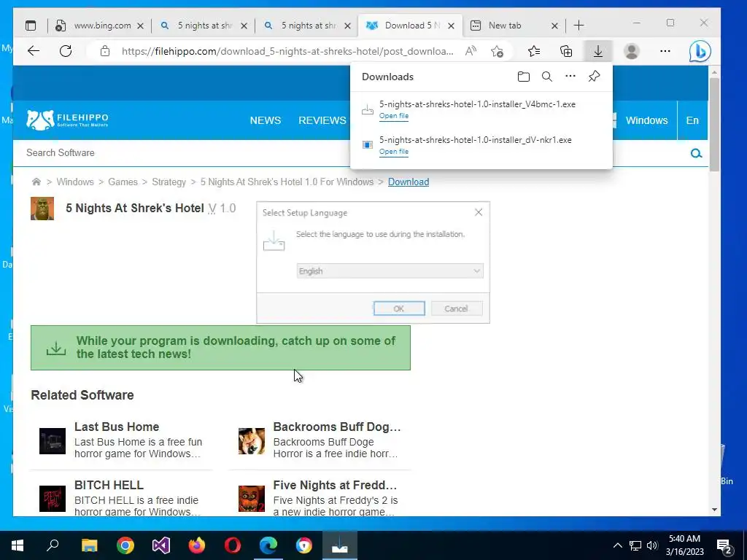Open File Explorer from taskbar

tap(89, 545)
